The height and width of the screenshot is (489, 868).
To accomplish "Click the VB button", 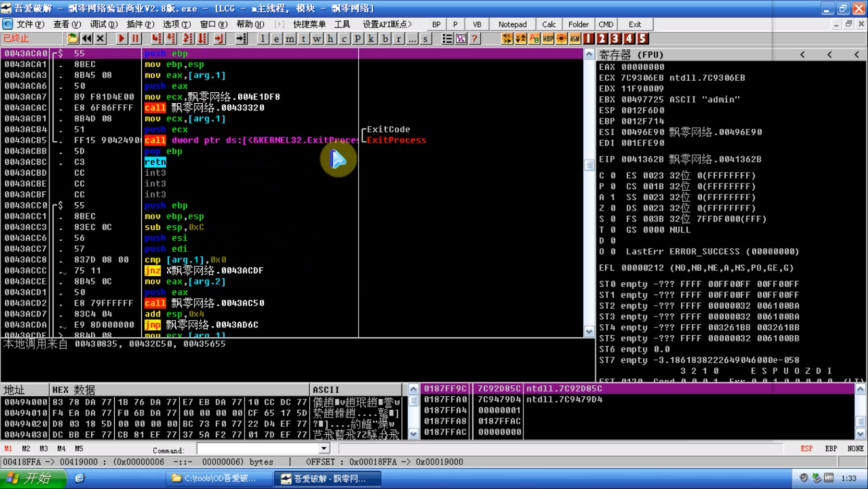I will coord(477,25).
